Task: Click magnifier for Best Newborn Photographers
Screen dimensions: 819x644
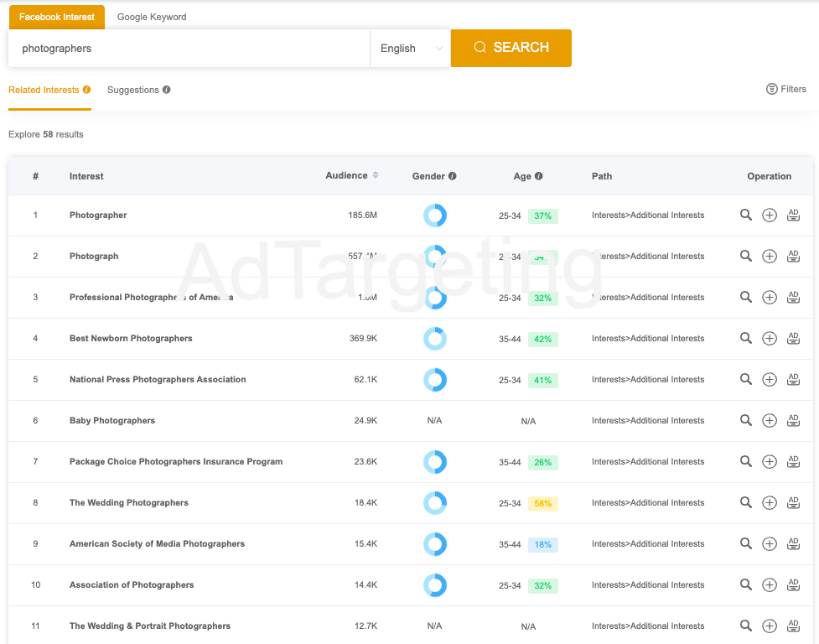Action: [x=746, y=338]
